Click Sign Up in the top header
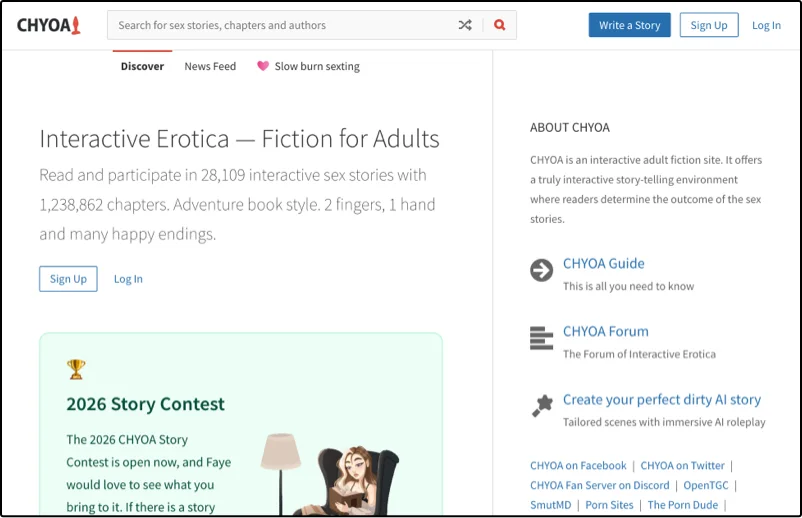The height and width of the screenshot is (518, 802). tap(709, 25)
